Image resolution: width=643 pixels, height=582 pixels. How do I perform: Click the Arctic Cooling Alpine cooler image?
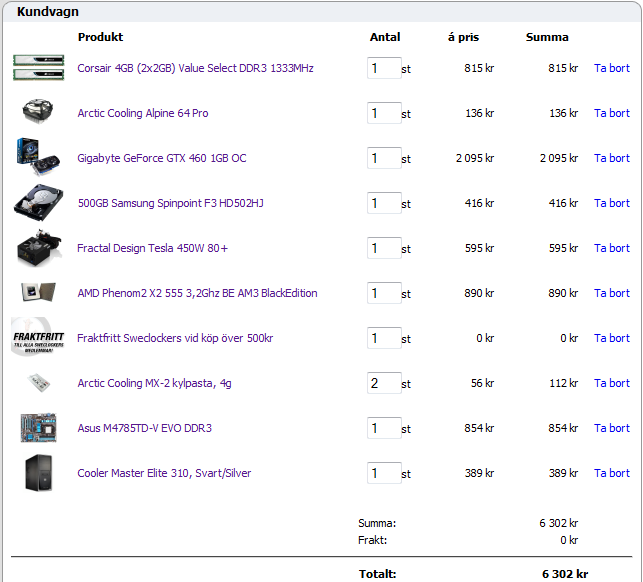(x=38, y=113)
